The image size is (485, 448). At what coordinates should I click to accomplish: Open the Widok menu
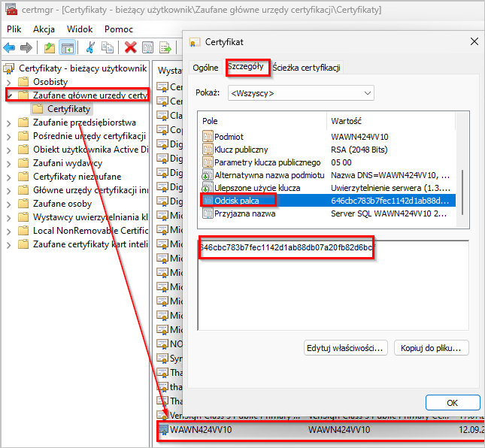click(x=80, y=29)
